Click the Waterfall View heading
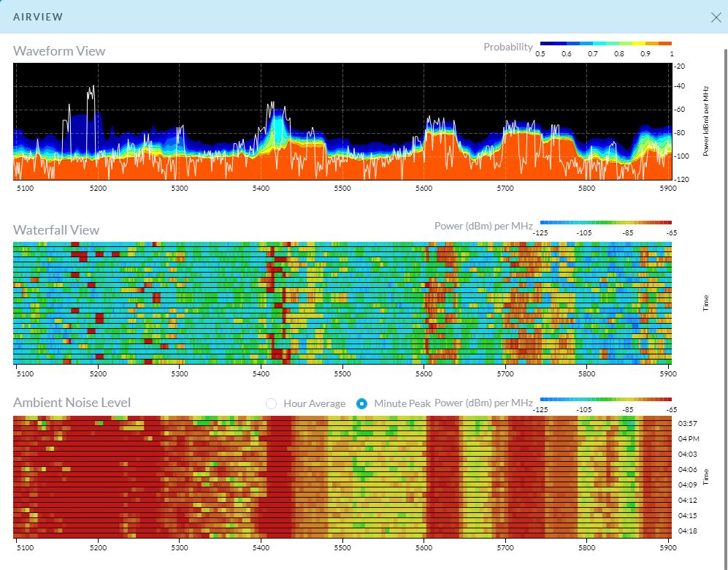728x570 pixels. (x=56, y=230)
